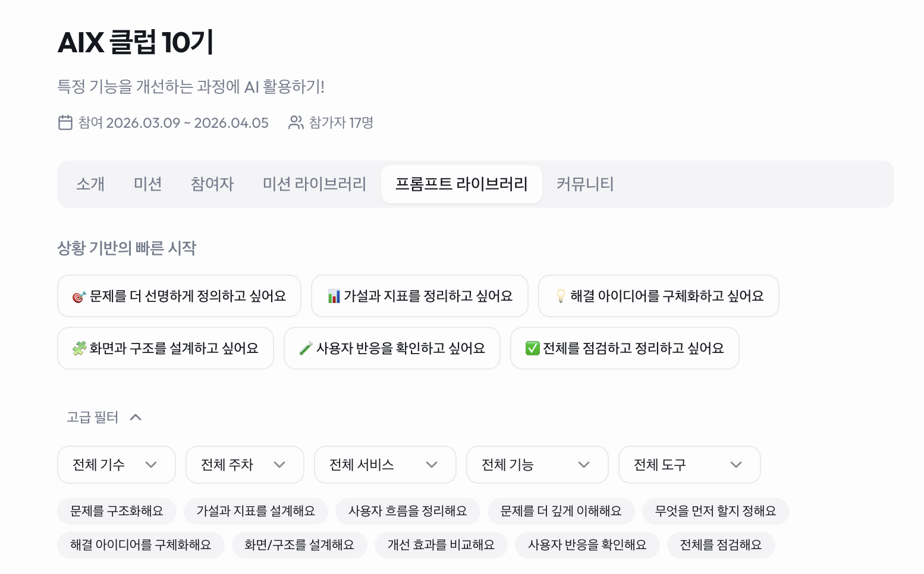Switch to the 미션 라이브러리 tab
Screen dimensions: 924x574
tap(314, 184)
